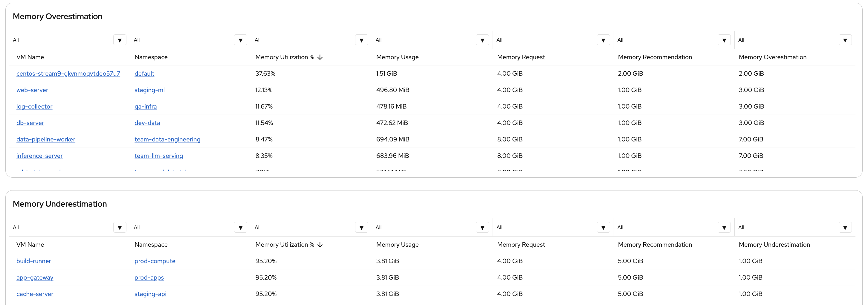This screenshot has height=305, width=868.
Task: Click sort arrow on Overestimation Memory Utilization header
Action: tap(320, 57)
